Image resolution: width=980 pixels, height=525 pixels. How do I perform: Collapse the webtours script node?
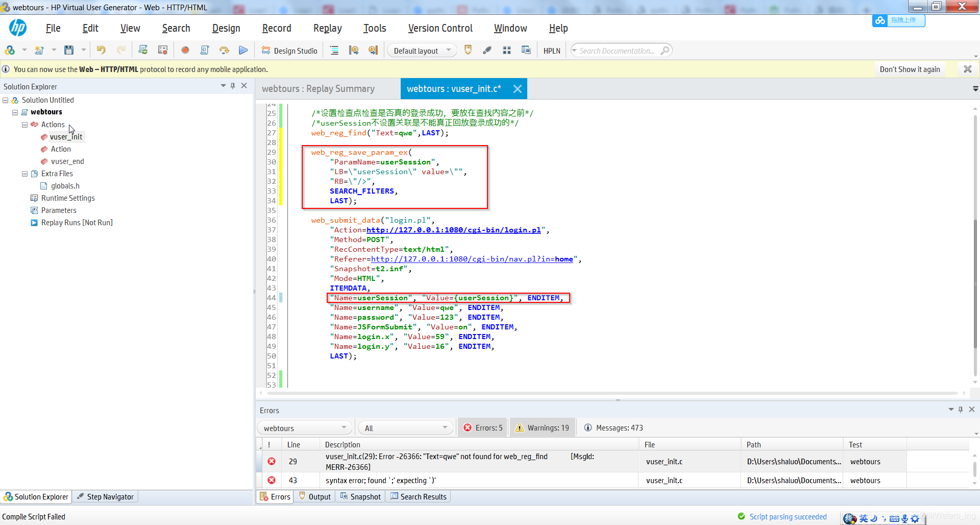pyautogui.click(x=15, y=112)
